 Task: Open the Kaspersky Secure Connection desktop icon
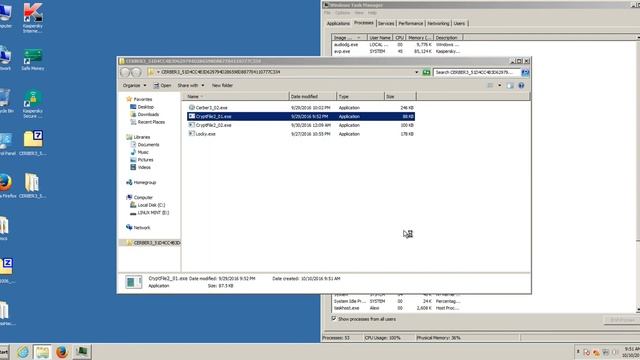coord(33,104)
